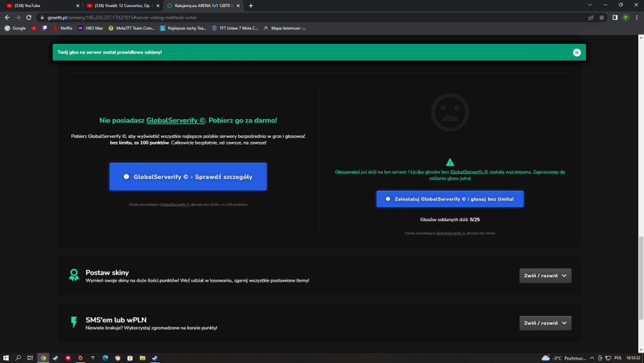The image size is (644, 363).
Task: Open the Najlepsze cechy bookmark
Action: coord(183,28)
